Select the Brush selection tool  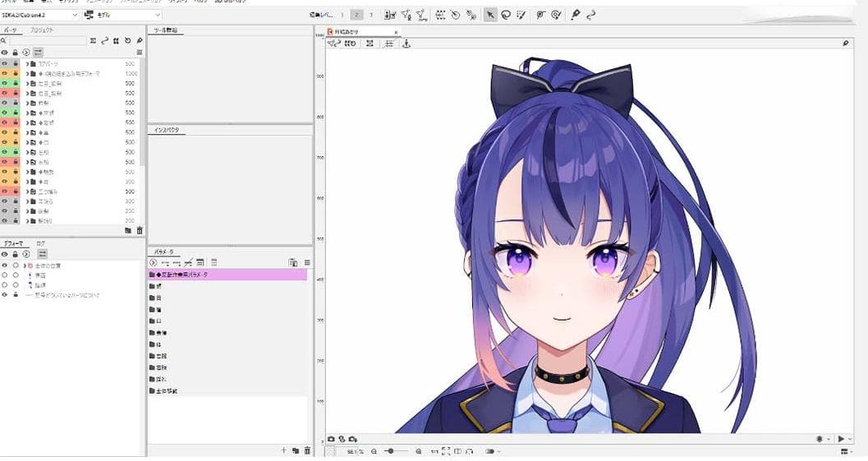coord(521,15)
